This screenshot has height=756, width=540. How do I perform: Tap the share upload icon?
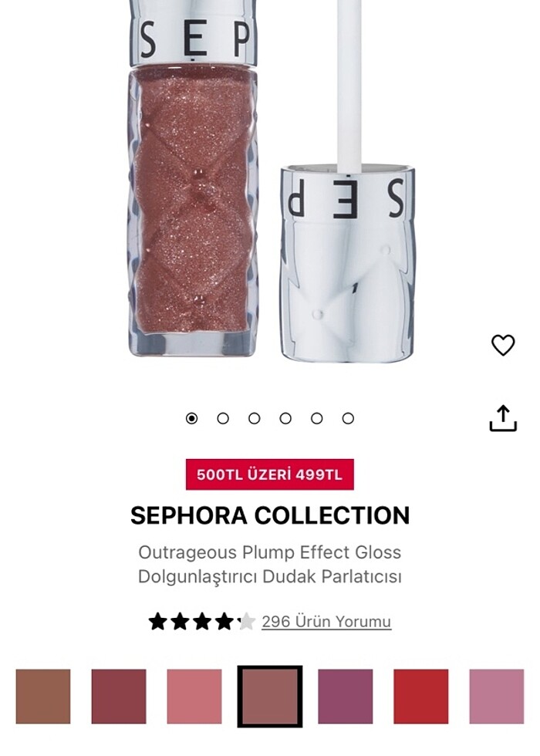(x=503, y=418)
